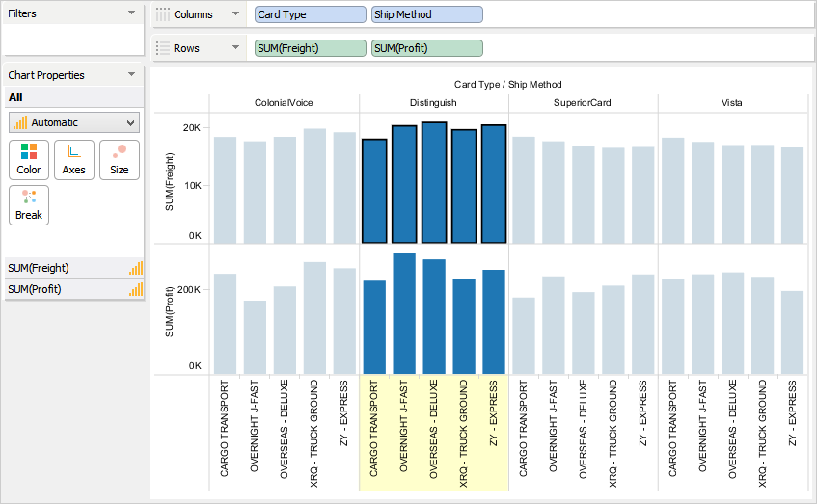The width and height of the screenshot is (817, 504).
Task: Open the Color mark property
Action: click(29, 159)
